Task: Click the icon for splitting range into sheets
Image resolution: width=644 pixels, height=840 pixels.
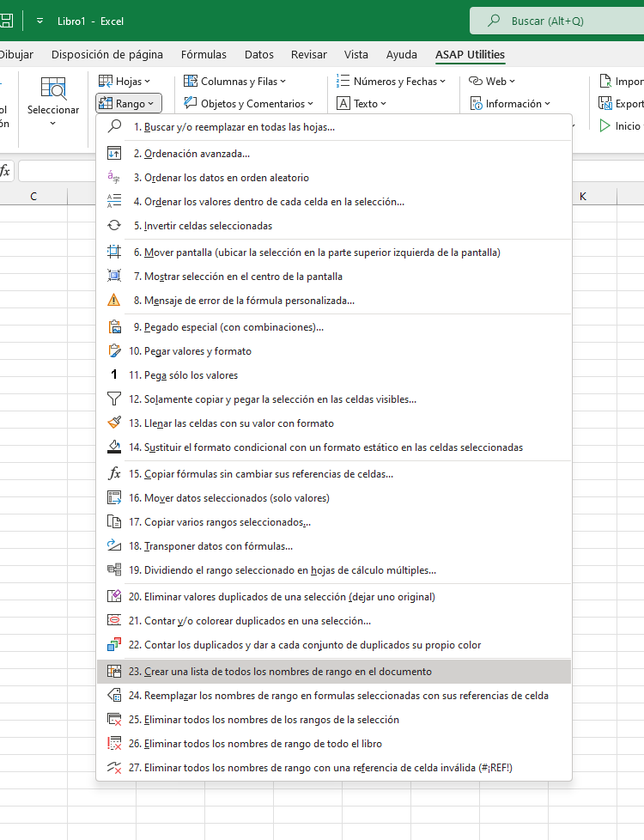Action: point(114,570)
